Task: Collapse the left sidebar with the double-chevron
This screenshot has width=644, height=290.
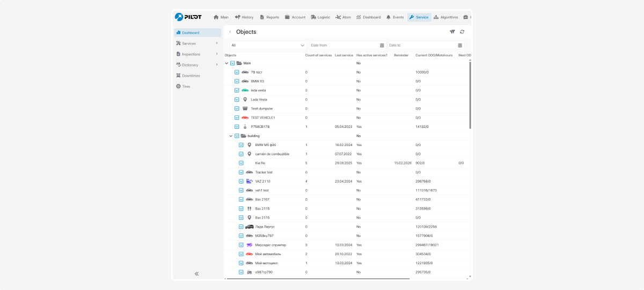Action: pos(196,273)
